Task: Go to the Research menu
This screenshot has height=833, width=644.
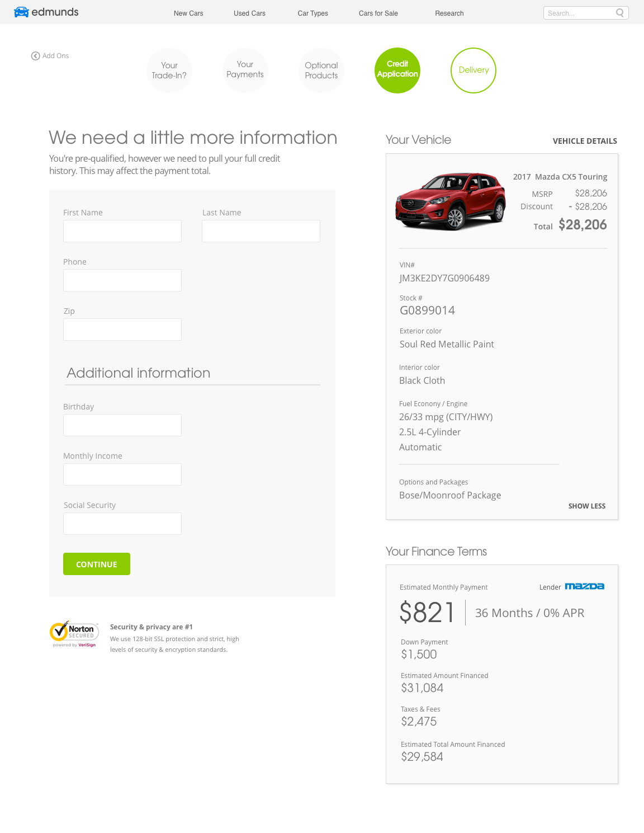Action: [x=449, y=13]
